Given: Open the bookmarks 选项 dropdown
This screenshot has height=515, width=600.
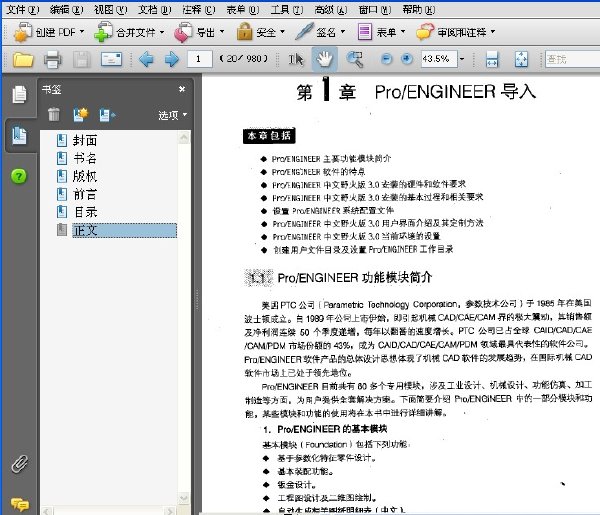Looking at the screenshot, I should 173,115.
